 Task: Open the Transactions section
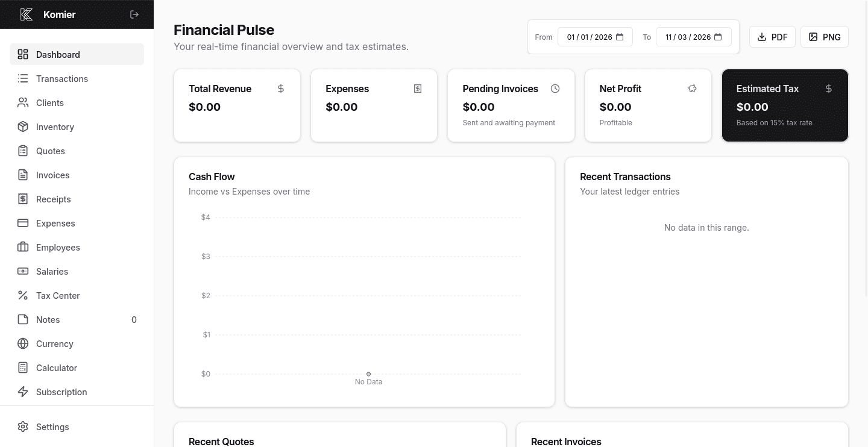coord(62,78)
